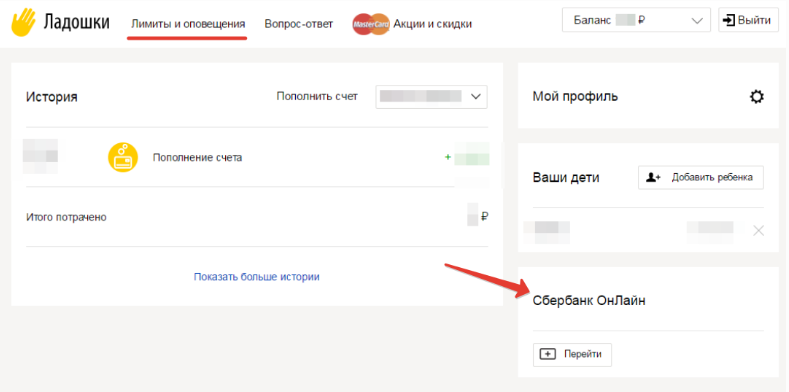This screenshot has width=789, height=392.
Task: Open the Пополнить счет dropdown
Action: 431,97
